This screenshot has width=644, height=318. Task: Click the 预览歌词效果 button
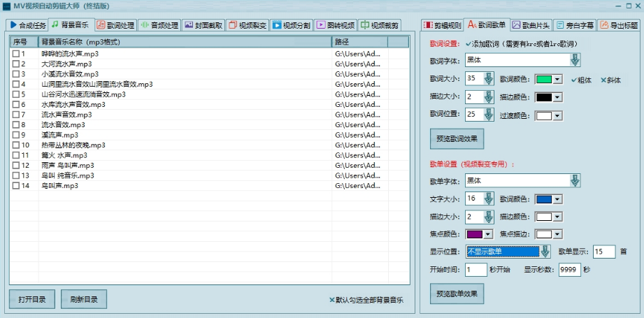click(x=457, y=138)
